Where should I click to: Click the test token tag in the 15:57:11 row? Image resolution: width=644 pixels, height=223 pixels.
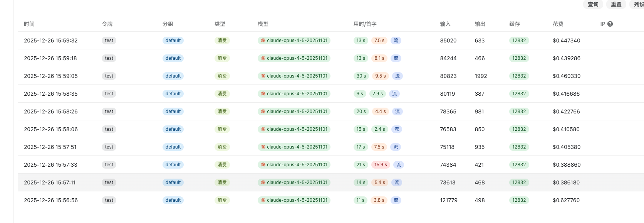click(x=109, y=182)
